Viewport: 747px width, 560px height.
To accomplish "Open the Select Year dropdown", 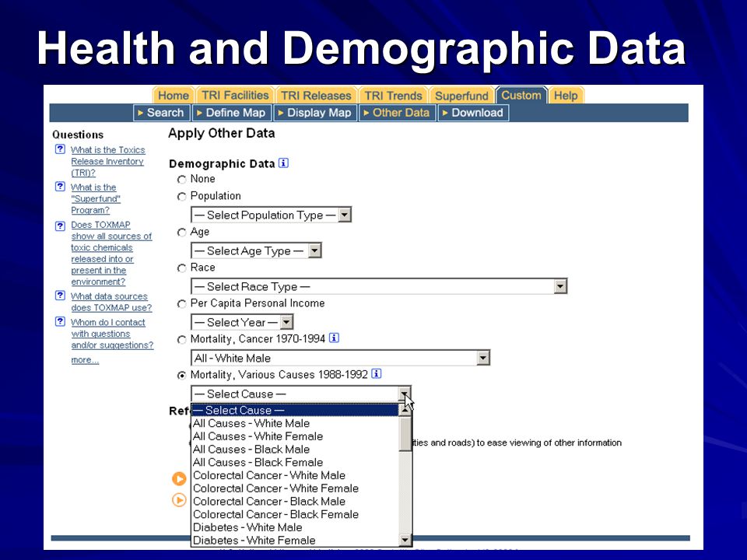I will [x=242, y=322].
